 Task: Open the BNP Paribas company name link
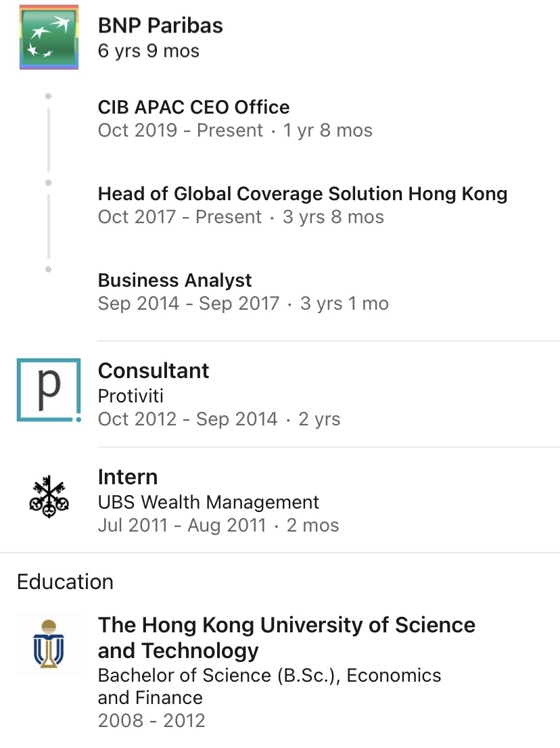point(160,25)
